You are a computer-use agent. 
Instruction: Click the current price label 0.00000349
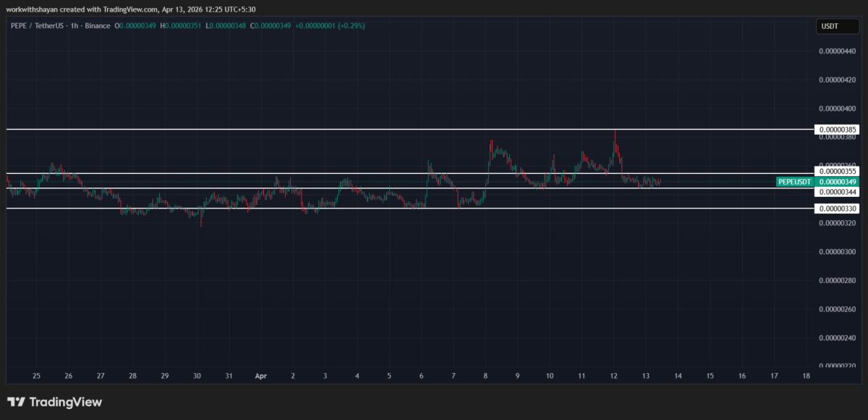point(837,182)
